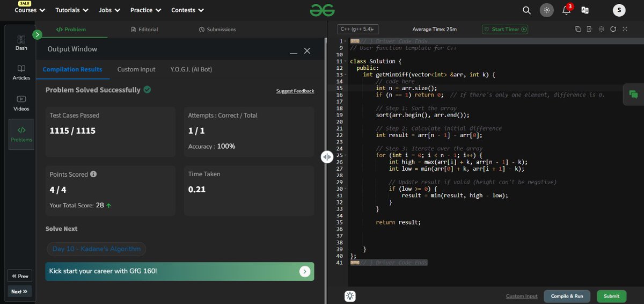Image resolution: width=644 pixels, height=304 pixels.
Task: Collapse sidebar with green arrow button
Action: (x=37, y=34)
